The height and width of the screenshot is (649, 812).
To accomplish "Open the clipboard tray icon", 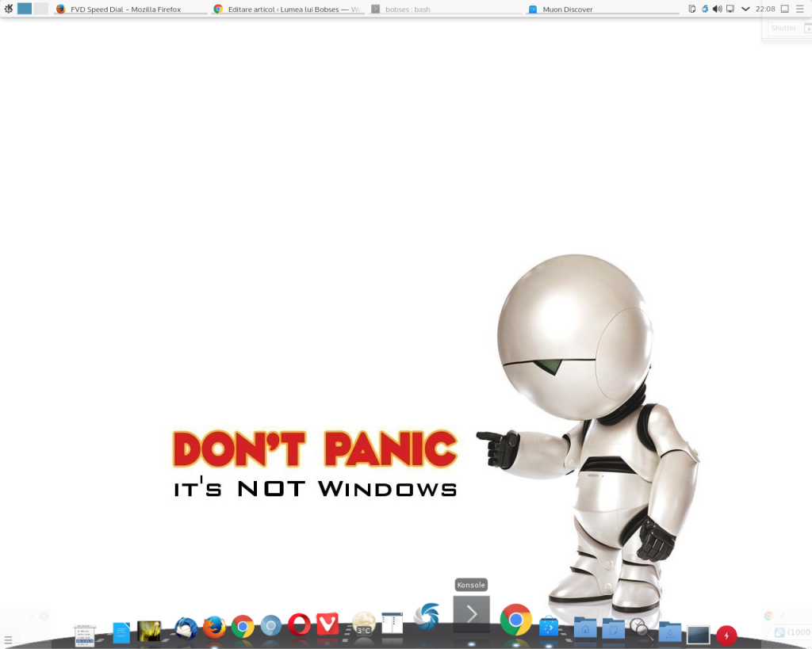I will pyautogui.click(x=691, y=9).
